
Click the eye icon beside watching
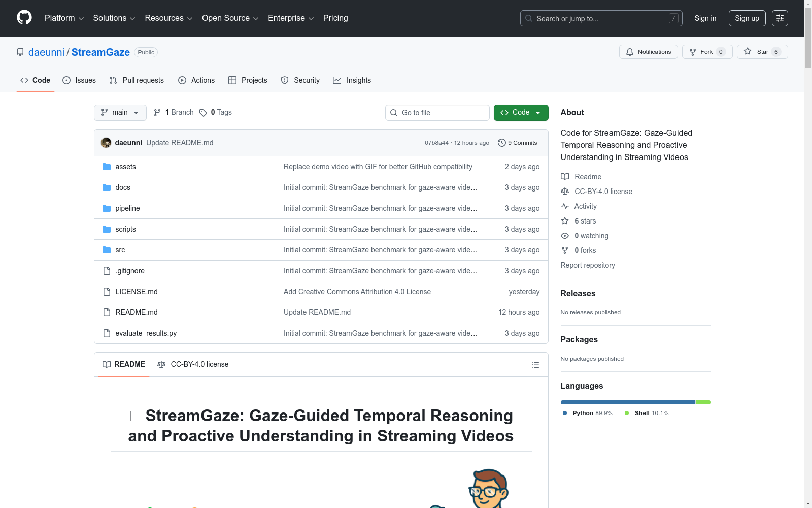565,236
